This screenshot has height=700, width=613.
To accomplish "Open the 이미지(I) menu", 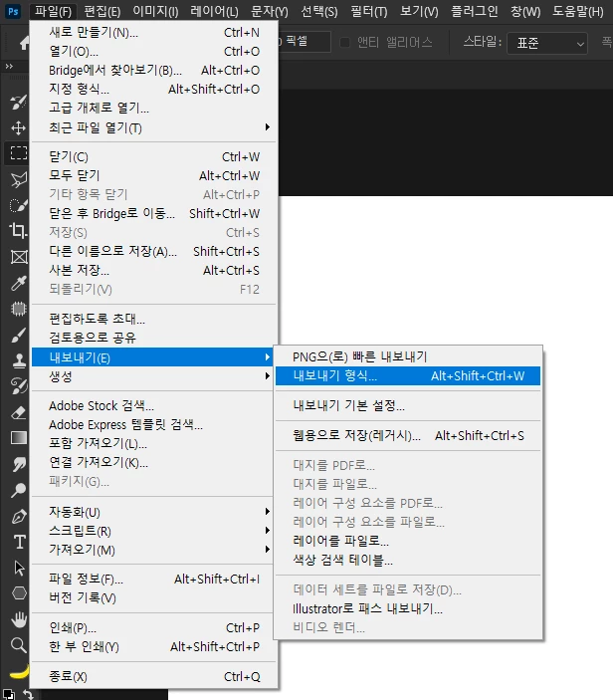I will tap(155, 11).
